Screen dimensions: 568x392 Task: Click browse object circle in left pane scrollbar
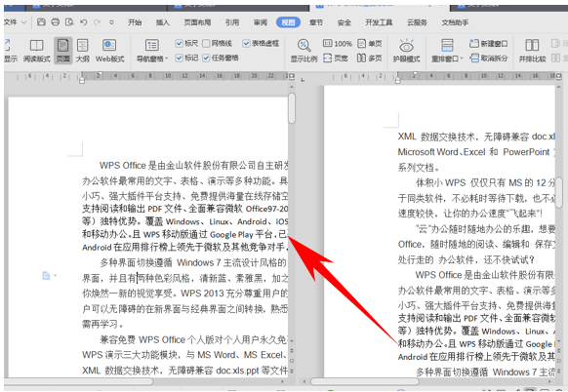292,361
